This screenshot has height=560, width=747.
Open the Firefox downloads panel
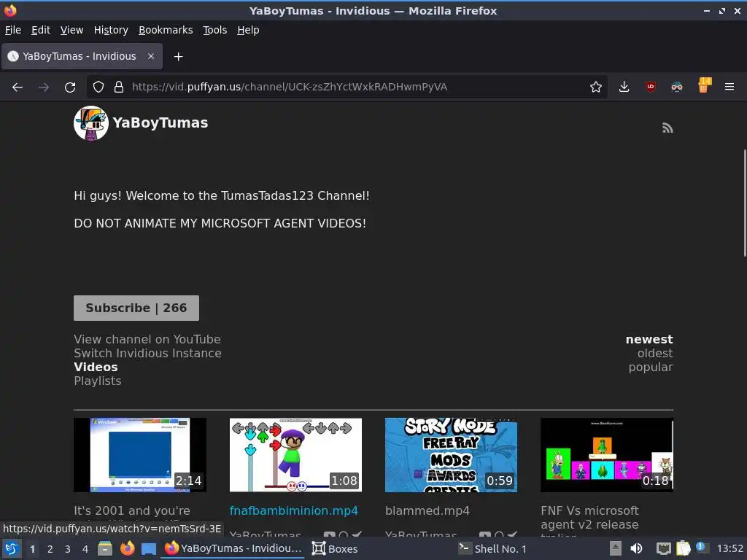[x=624, y=87]
